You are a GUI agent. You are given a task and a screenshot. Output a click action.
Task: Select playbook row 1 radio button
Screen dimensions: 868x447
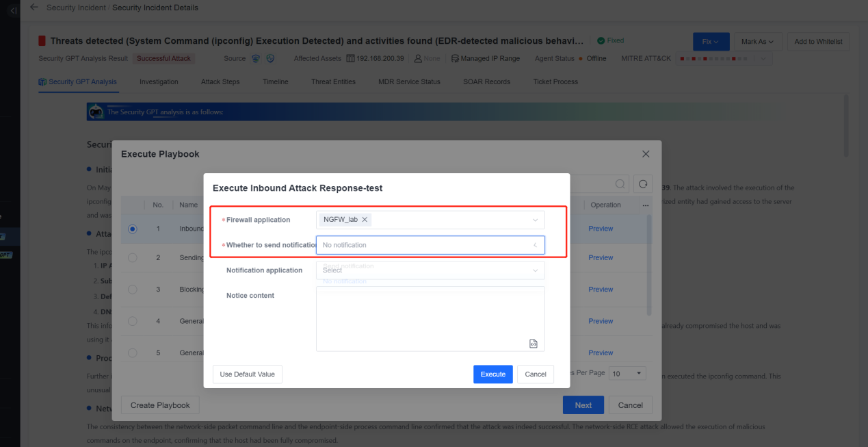tap(133, 229)
